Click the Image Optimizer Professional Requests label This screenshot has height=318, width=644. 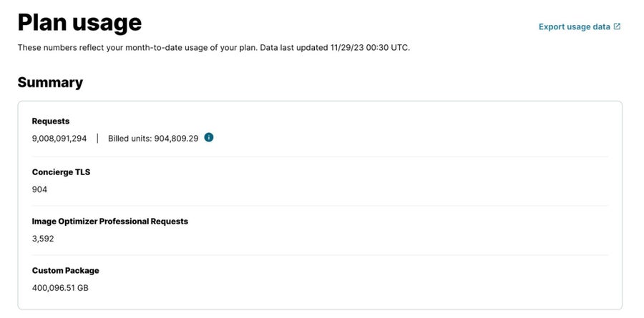pos(110,221)
